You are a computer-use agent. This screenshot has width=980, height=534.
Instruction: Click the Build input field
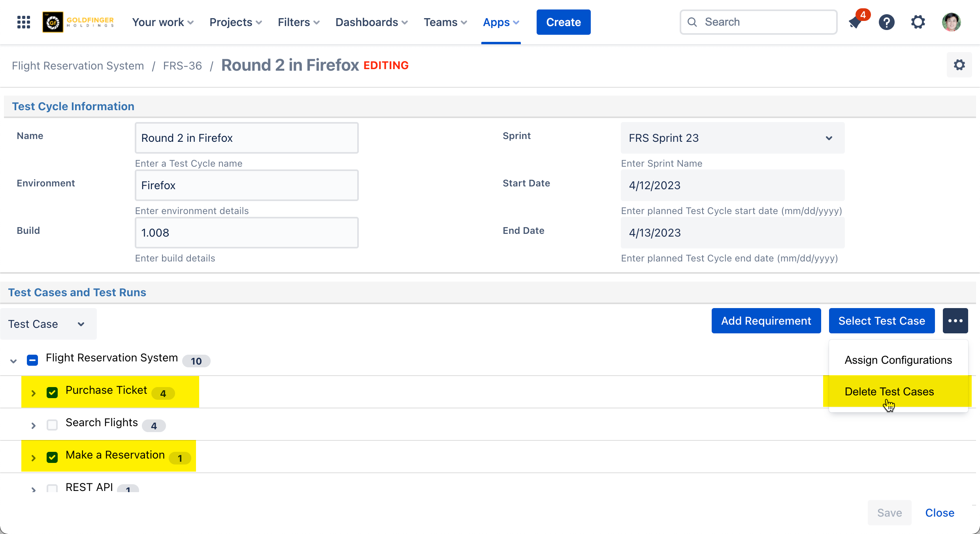[247, 233]
